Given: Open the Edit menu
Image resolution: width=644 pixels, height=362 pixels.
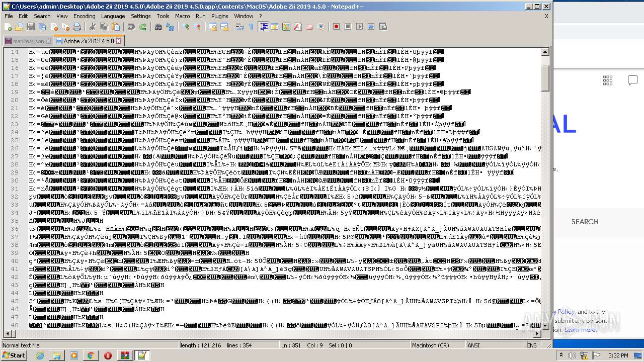Looking at the screenshot, I should pyautogui.click(x=23, y=16).
